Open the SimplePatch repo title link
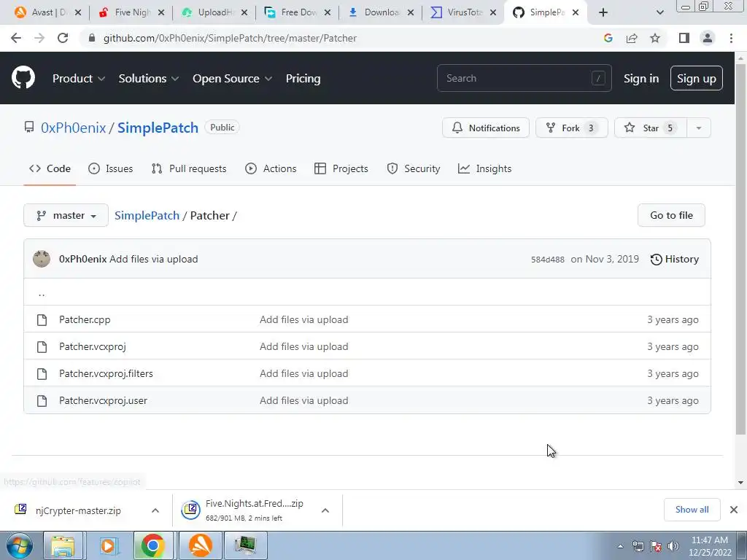 pos(158,128)
